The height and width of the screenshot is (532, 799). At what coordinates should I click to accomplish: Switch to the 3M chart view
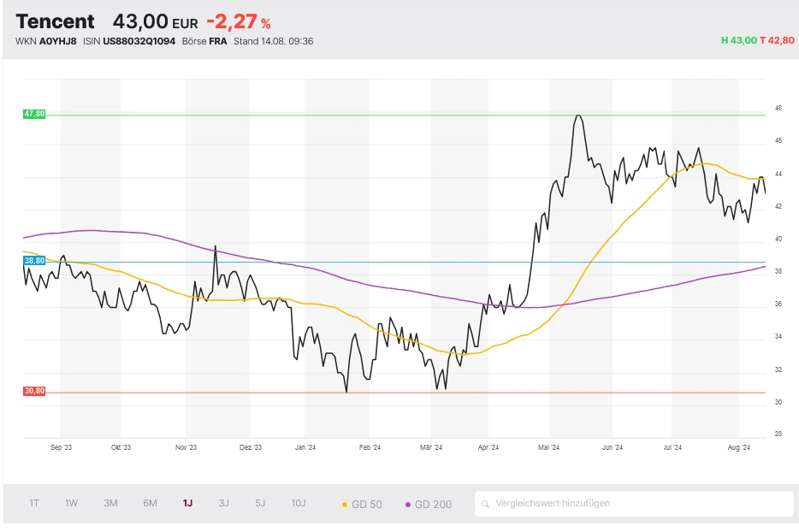(x=109, y=504)
